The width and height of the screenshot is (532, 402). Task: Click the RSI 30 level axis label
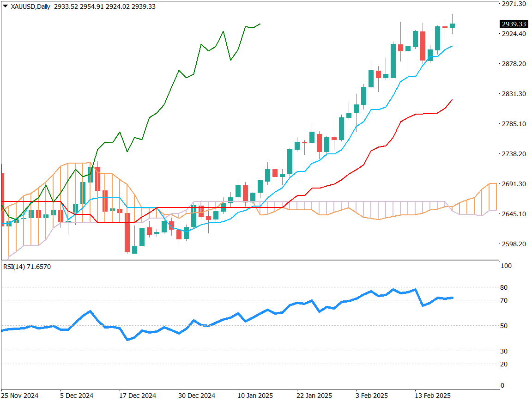click(x=505, y=351)
